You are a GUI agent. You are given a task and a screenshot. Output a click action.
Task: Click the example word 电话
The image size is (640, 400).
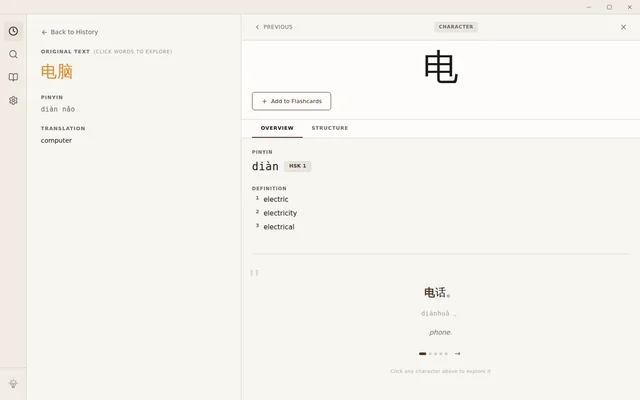click(x=435, y=292)
